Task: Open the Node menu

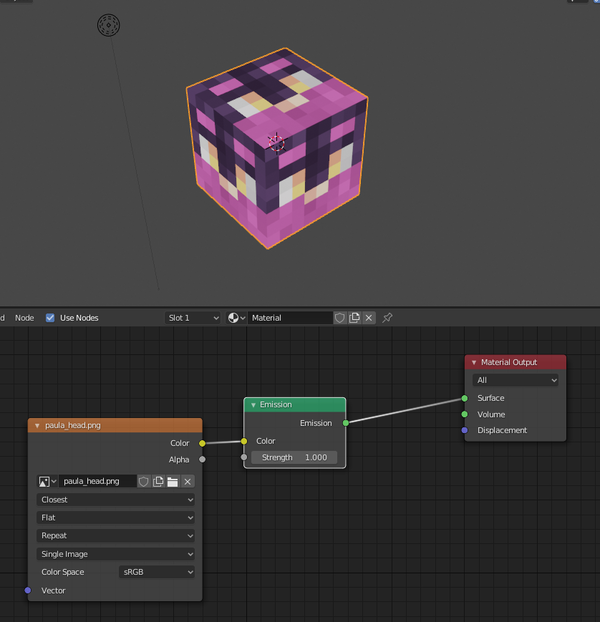Action: [x=24, y=318]
